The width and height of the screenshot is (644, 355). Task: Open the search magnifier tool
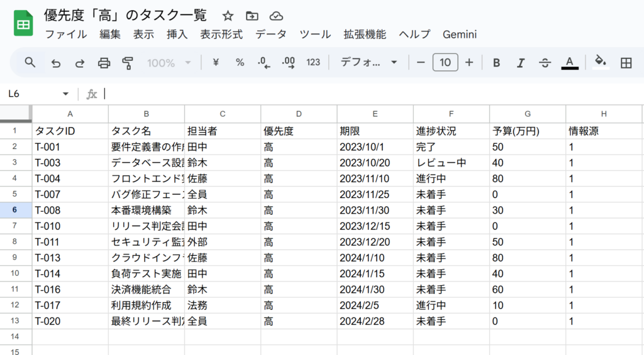click(x=30, y=62)
